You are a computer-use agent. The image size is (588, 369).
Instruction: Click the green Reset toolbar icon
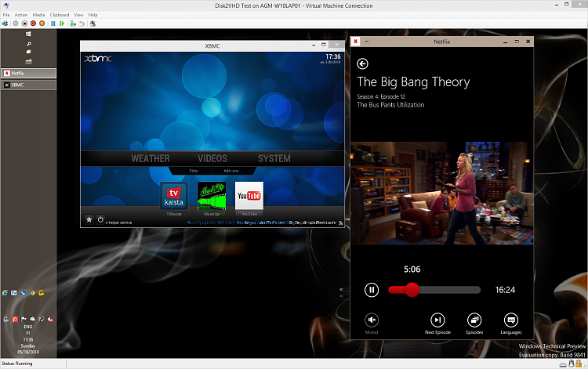point(62,24)
